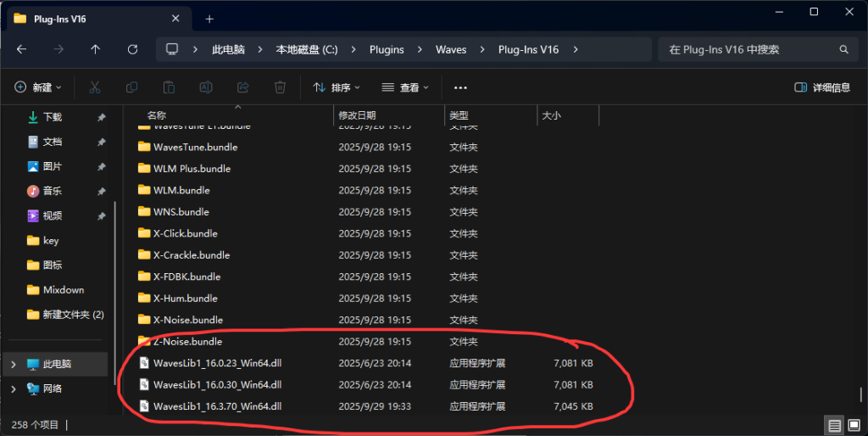Image resolution: width=868 pixels, height=436 pixels.
Task: Switch to large thumbnails view icon
Action: click(854, 425)
